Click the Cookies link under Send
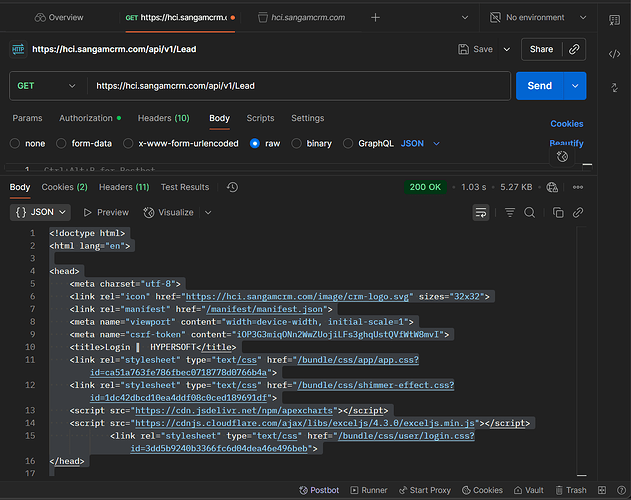The image size is (631, 500). (567, 124)
